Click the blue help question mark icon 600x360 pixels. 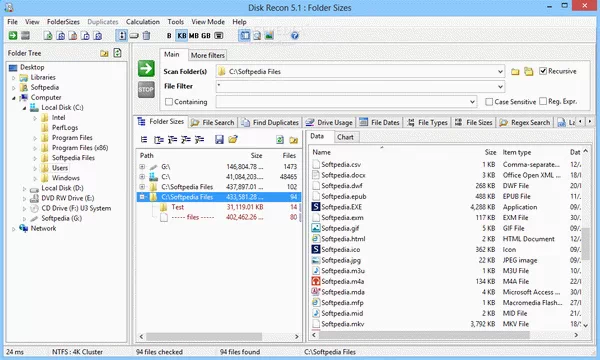pos(294,36)
